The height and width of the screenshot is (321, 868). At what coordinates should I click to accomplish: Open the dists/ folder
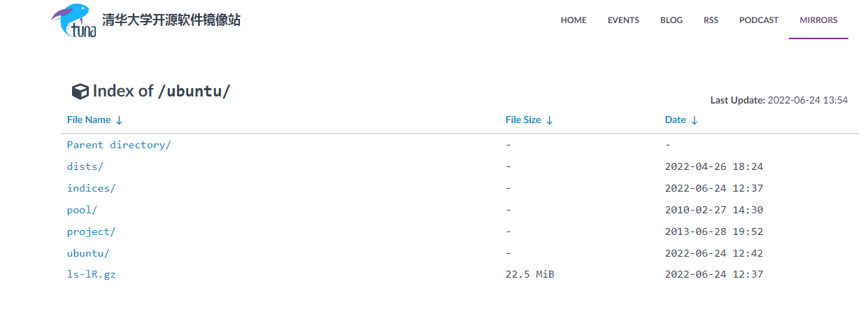point(85,166)
